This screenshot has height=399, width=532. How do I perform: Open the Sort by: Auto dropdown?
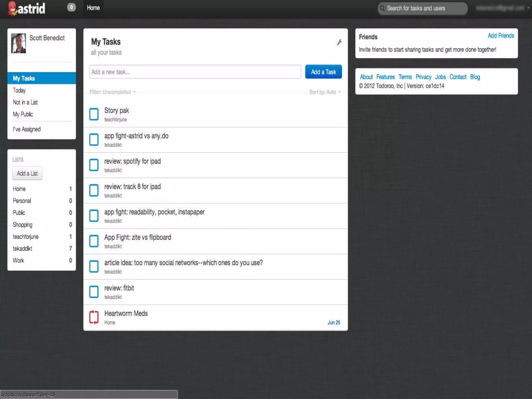pos(325,92)
